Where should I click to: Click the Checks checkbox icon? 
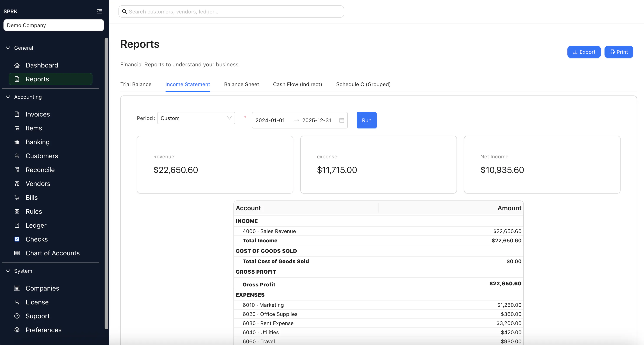pos(17,239)
